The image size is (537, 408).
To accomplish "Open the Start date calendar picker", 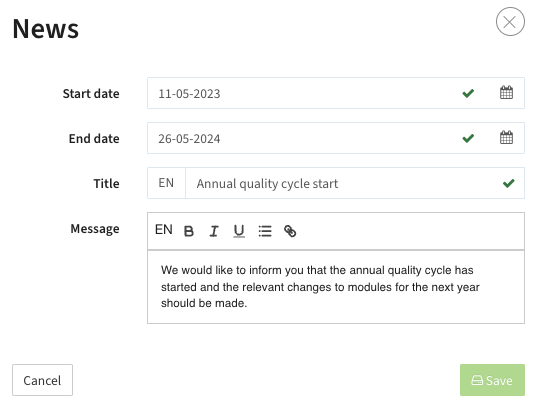I will tap(506, 93).
